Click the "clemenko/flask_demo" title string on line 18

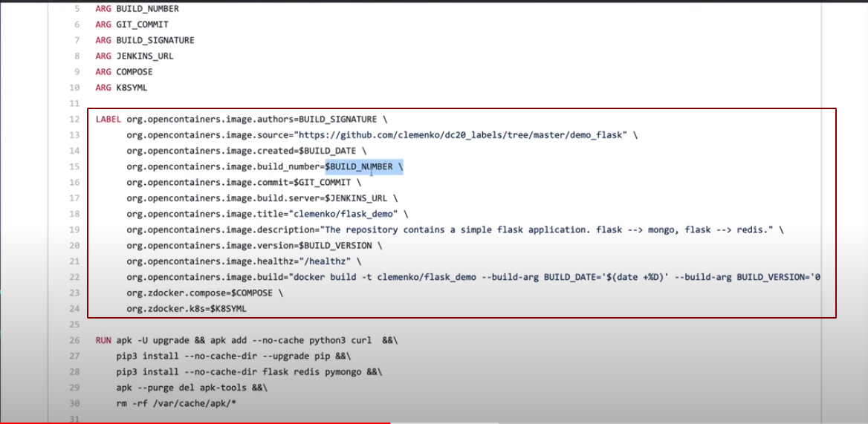[343, 214]
